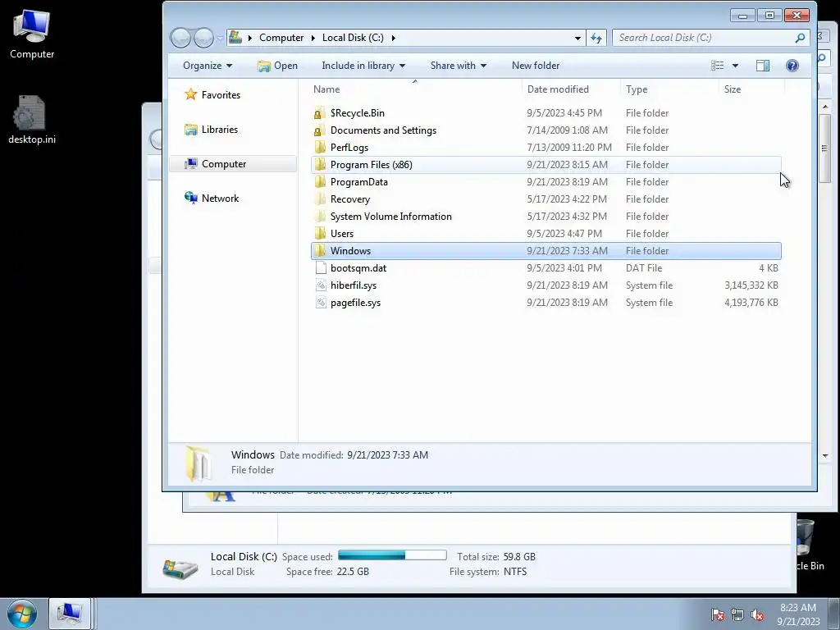840x630 pixels.
Task: Open the Action Center flag tray icon
Action: click(x=717, y=614)
